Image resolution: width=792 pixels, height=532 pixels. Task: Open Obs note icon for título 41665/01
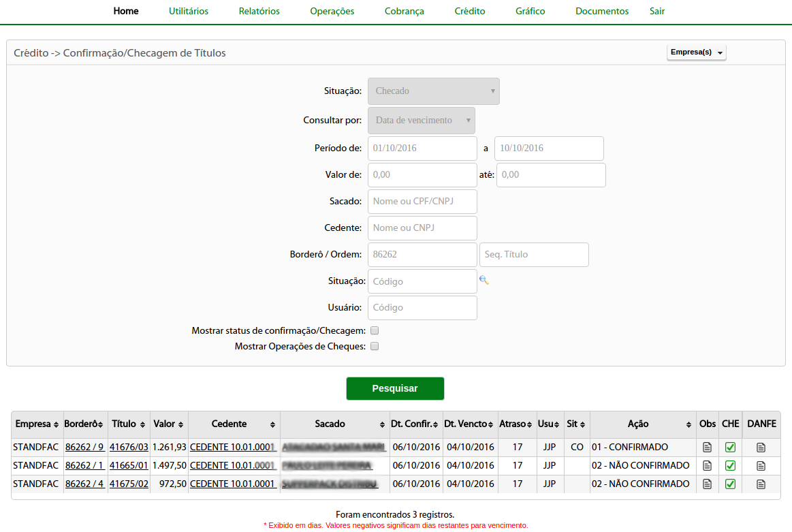click(x=707, y=466)
